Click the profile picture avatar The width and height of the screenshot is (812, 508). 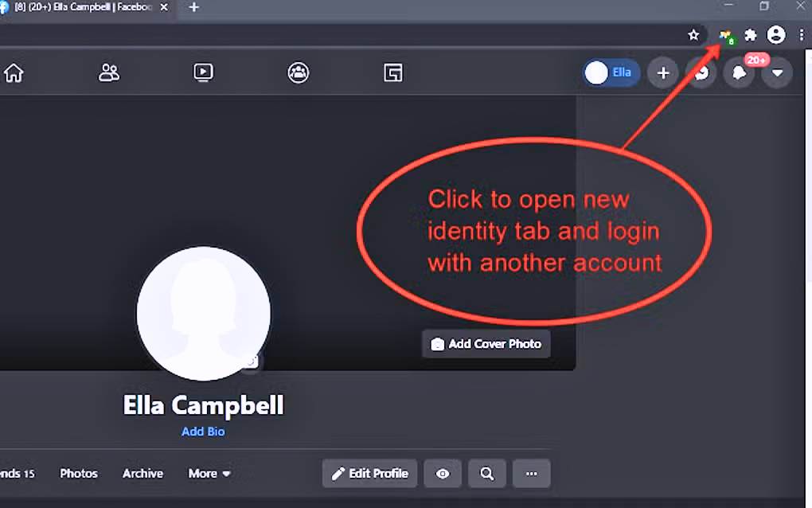pos(203,313)
